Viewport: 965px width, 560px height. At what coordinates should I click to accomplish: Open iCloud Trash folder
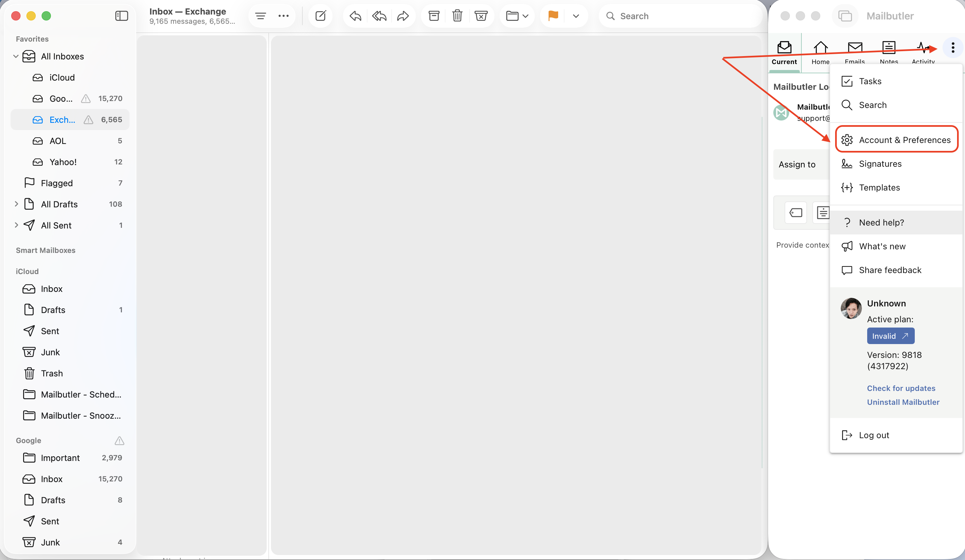(x=70, y=373)
